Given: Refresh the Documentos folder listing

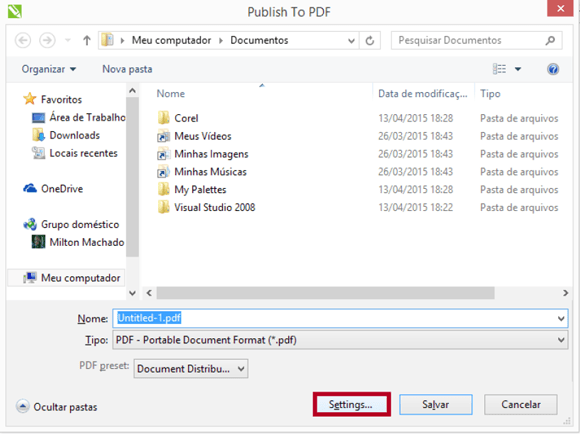Looking at the screenshot, I should [370, 40].
